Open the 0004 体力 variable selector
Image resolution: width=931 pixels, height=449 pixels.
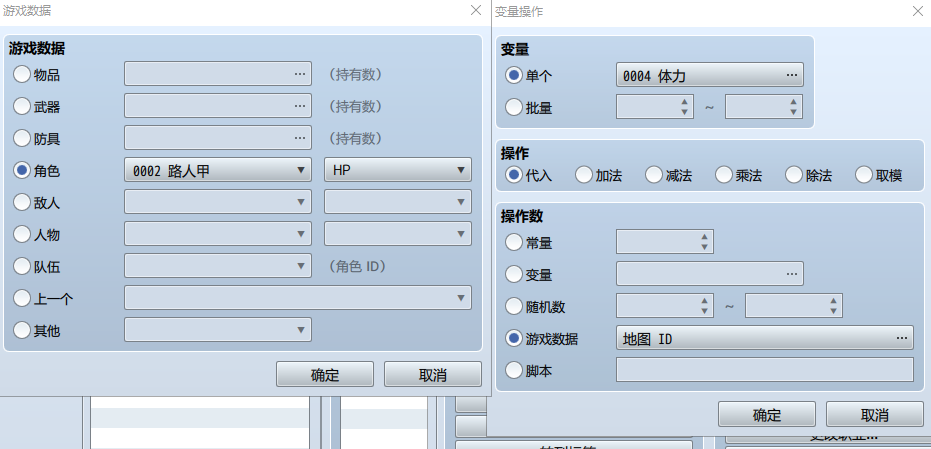point(710,75)
